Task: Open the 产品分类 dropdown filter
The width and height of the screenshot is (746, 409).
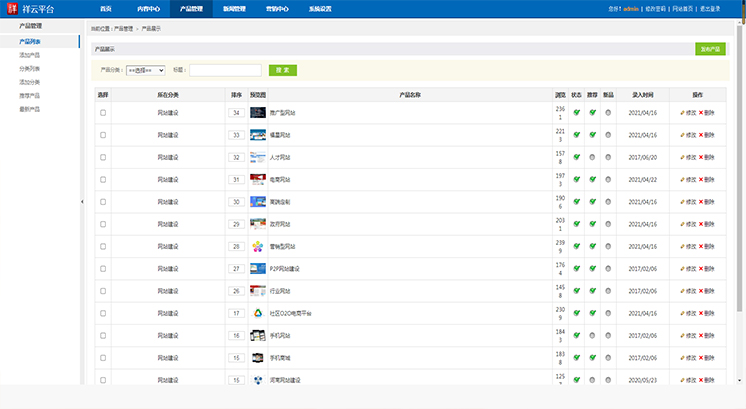Action: 146,71
